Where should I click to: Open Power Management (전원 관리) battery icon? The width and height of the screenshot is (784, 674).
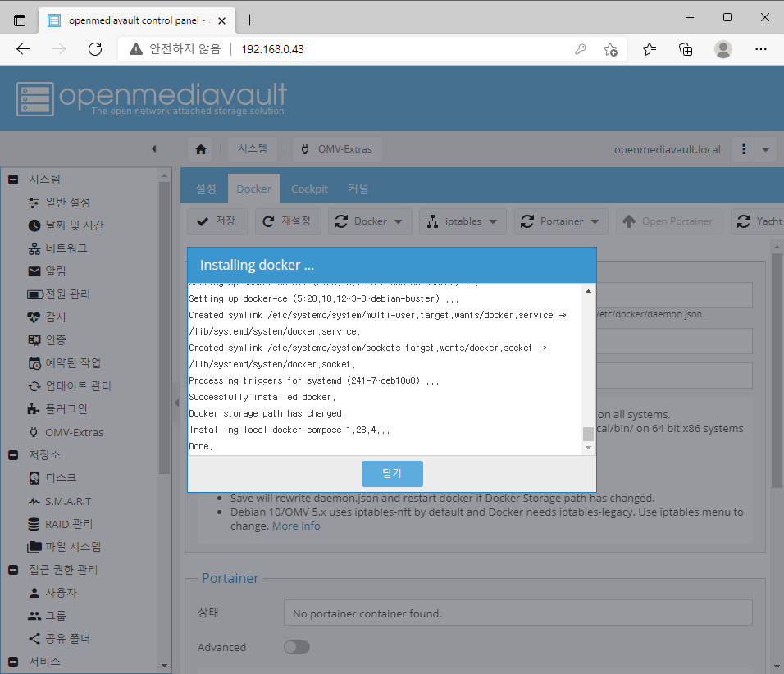35,294
